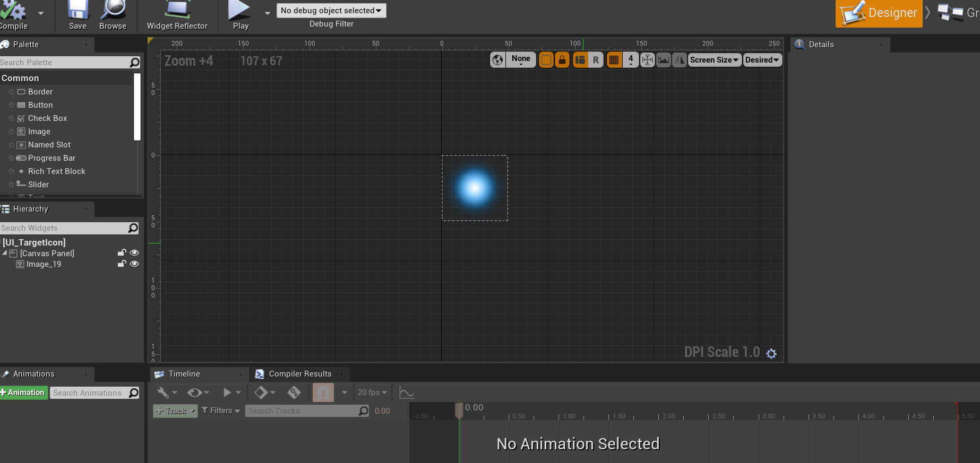Toggle Canvas Panel visibility eye
Image resolution: width=980 pixels, height=463 pixels.
click(134, 253)
